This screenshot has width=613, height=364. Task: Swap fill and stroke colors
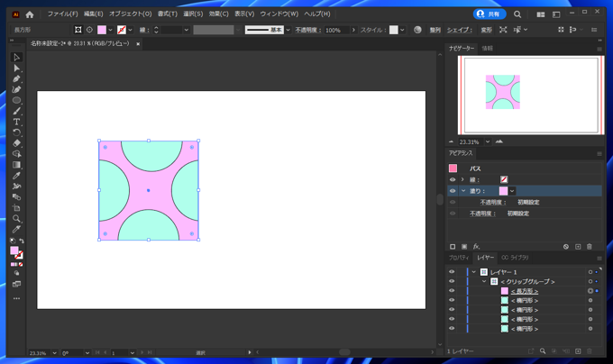22,241
